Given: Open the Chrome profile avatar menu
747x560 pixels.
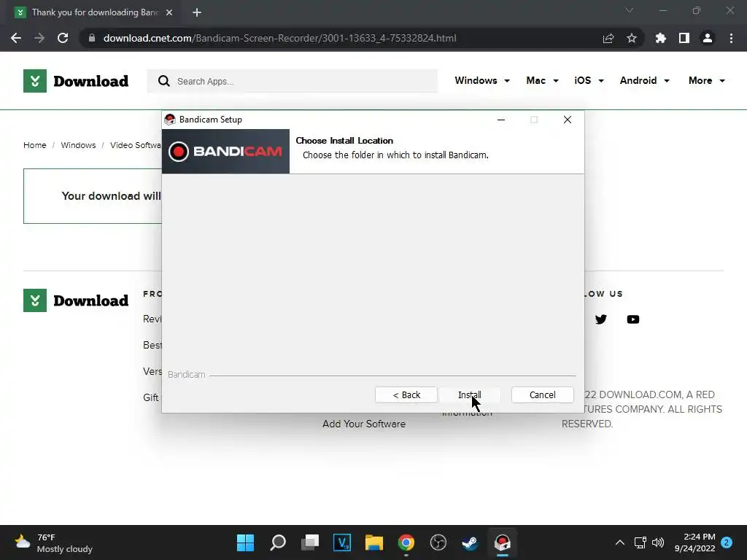Looking at the screenshot, I should [x=708, y=38].
